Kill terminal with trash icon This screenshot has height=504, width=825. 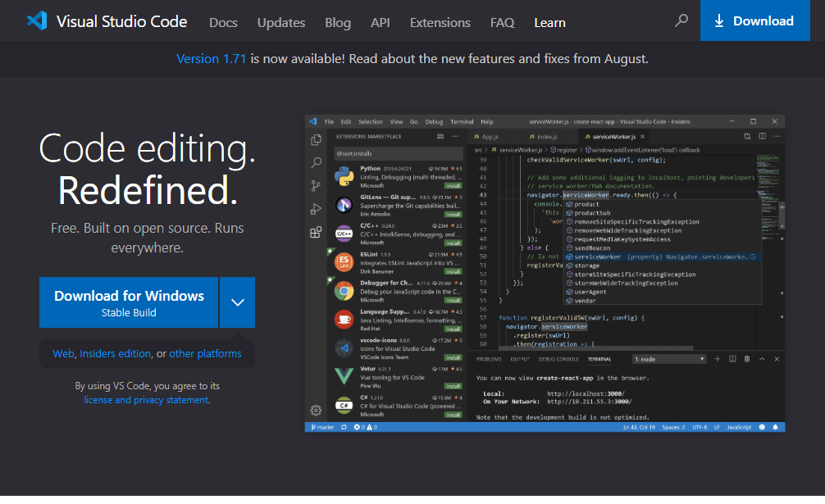pos(747,359)
